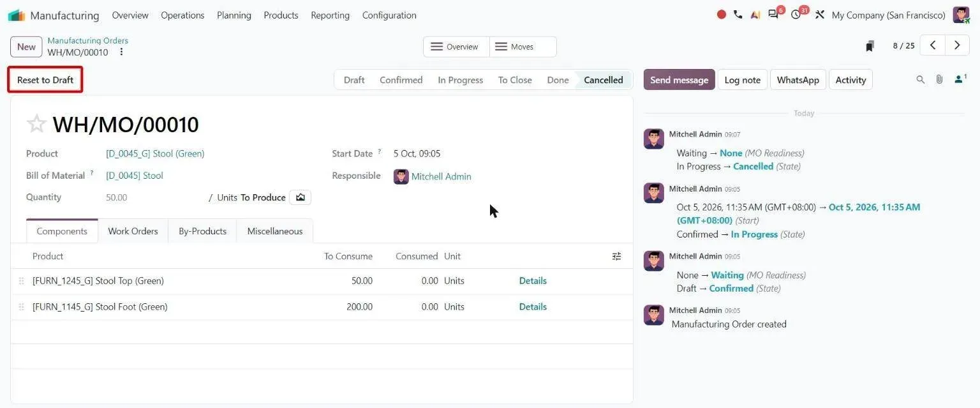Click To Consume value 200.00
This screenshot has height=408, width=980.
(x=359, y=307)
